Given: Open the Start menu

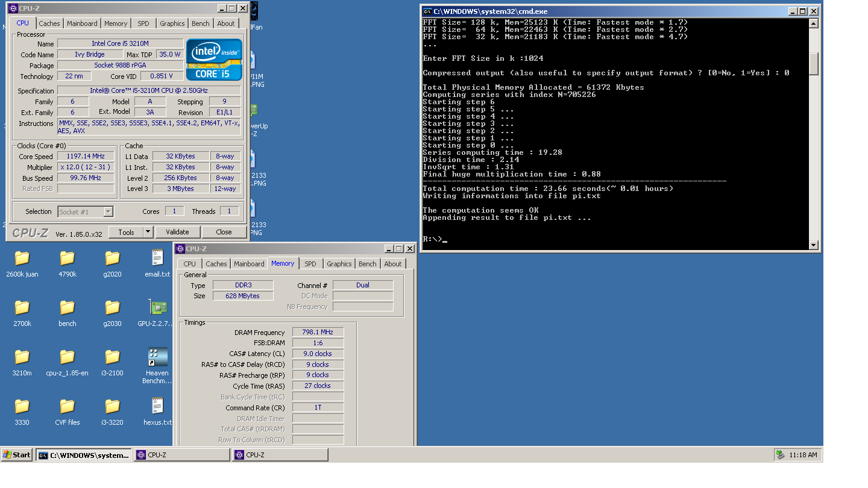Looking at the screenshot, I should click(17, 455).
